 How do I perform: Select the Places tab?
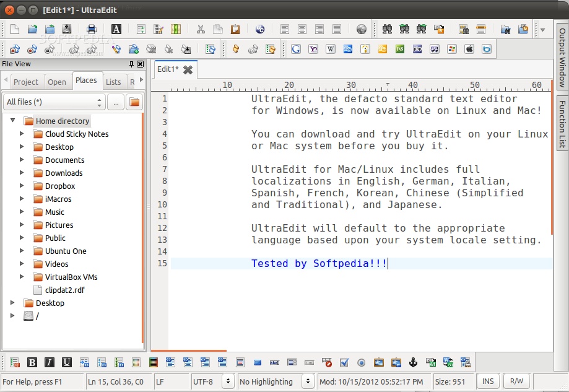[86, 81]
